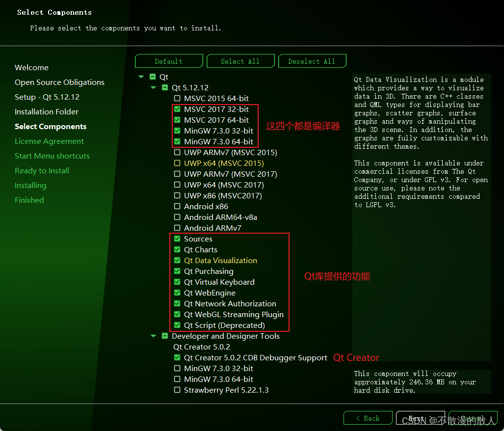Go back with the Back button

pos(368,418)
